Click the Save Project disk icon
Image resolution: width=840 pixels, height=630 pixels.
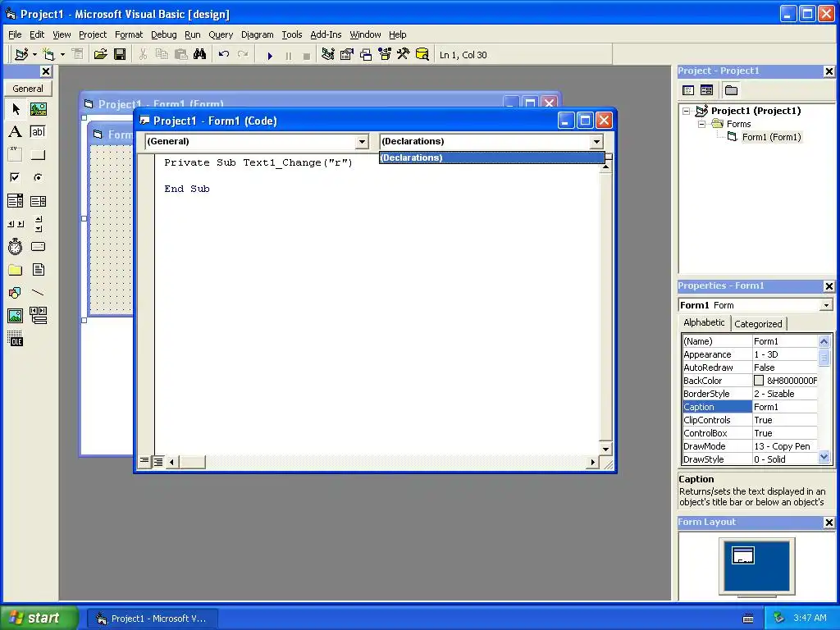[x=120, y=55]
